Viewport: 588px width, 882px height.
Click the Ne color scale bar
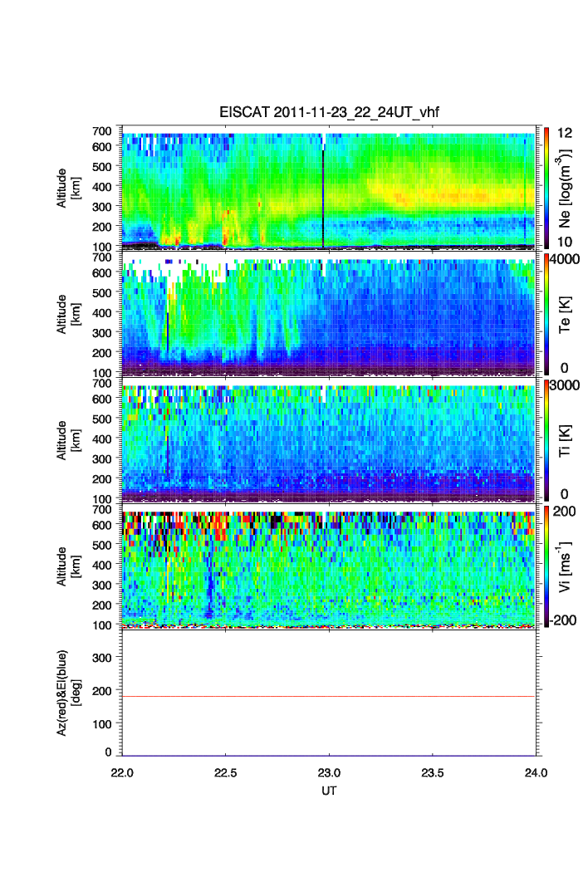(x=546, y=188)
